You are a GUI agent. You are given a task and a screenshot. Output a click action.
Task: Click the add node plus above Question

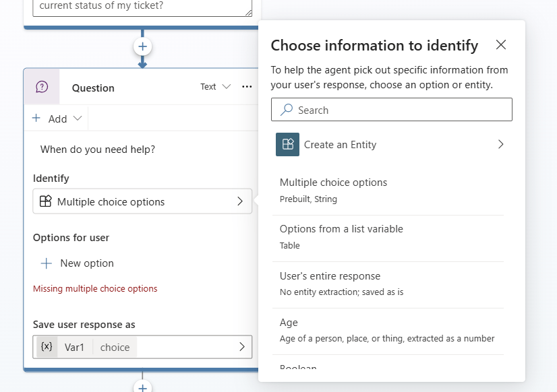(142, 46)
